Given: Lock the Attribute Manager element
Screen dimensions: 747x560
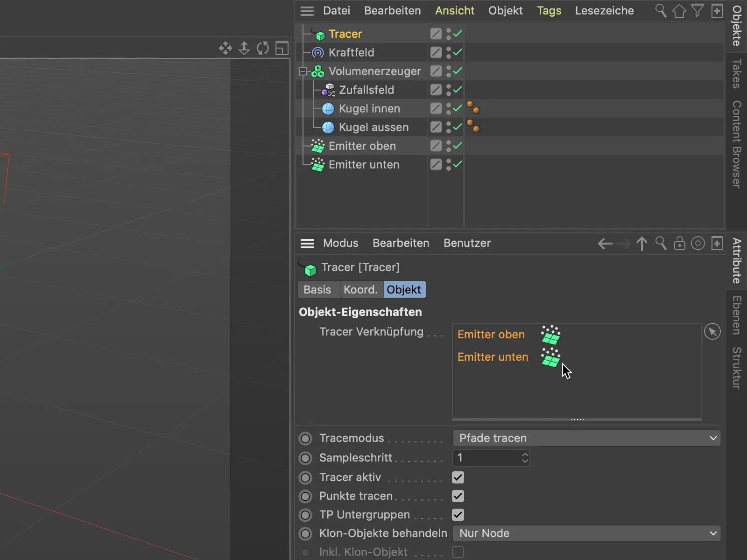Looking at the screenshot, I should point(680,243).
